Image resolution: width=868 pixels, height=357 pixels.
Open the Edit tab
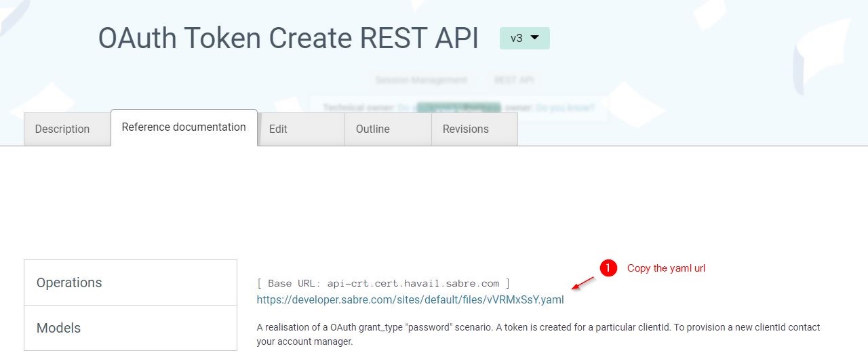[x=302, y=129]
